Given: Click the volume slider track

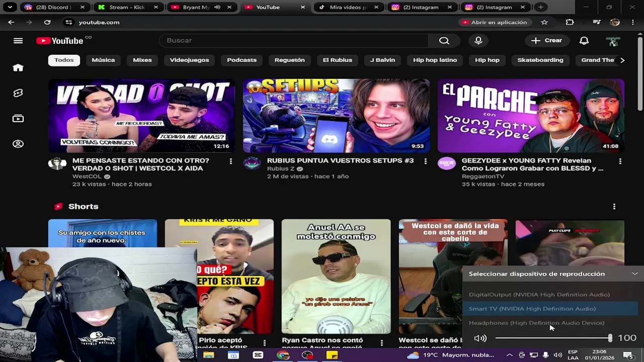Looking at the screenshot, I should (x=553, y=338).
